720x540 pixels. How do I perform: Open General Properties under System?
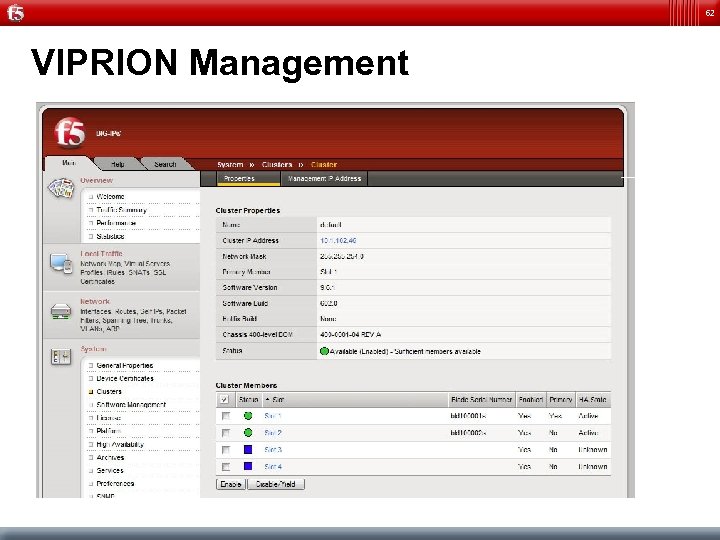click(124, 366)
